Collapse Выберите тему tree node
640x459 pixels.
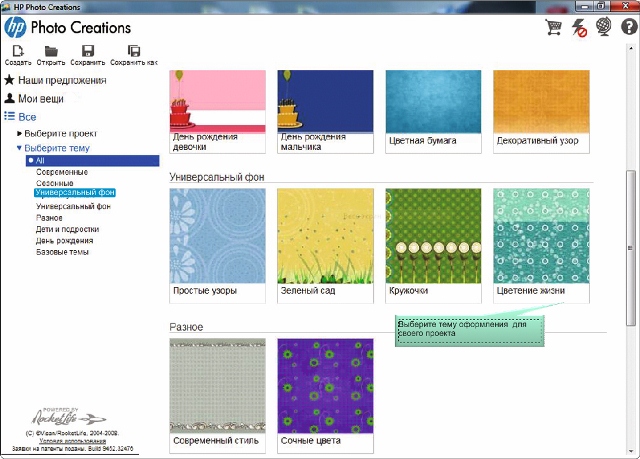click(53, 148)
